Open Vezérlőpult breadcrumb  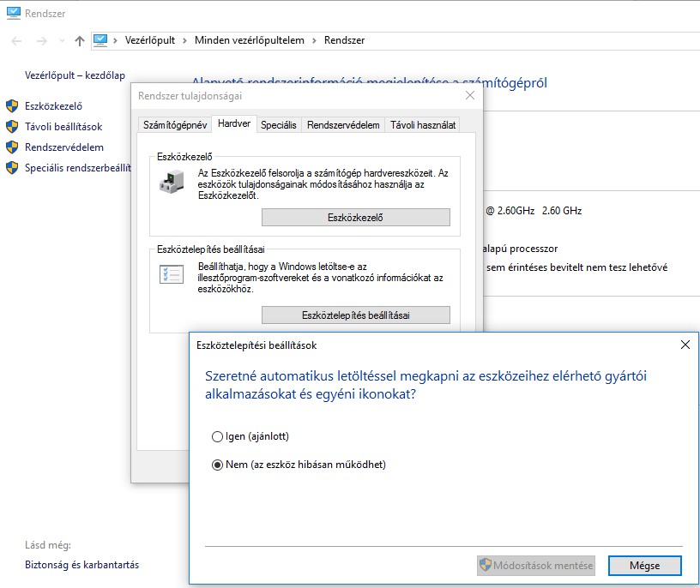coord(150,40)
